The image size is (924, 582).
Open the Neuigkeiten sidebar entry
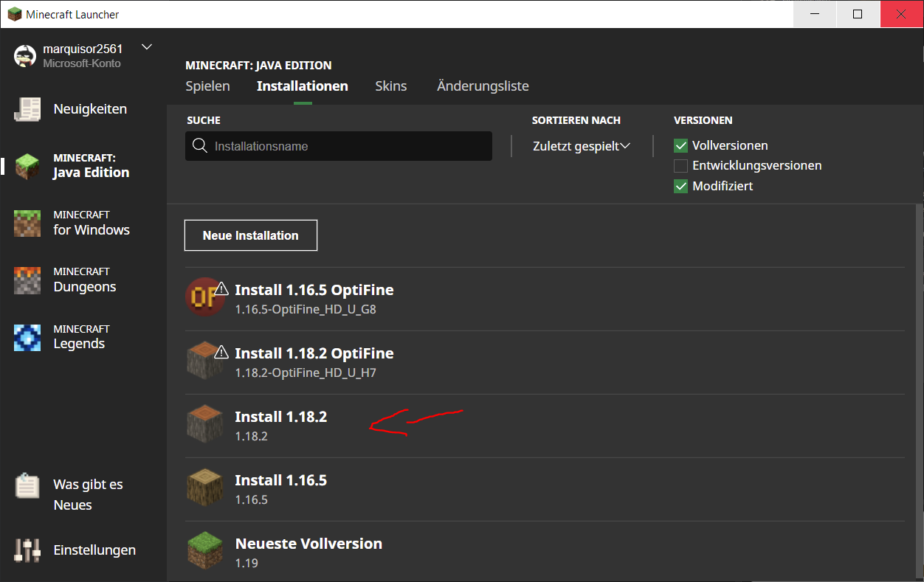pyautogui.click(x=83, y=109)
